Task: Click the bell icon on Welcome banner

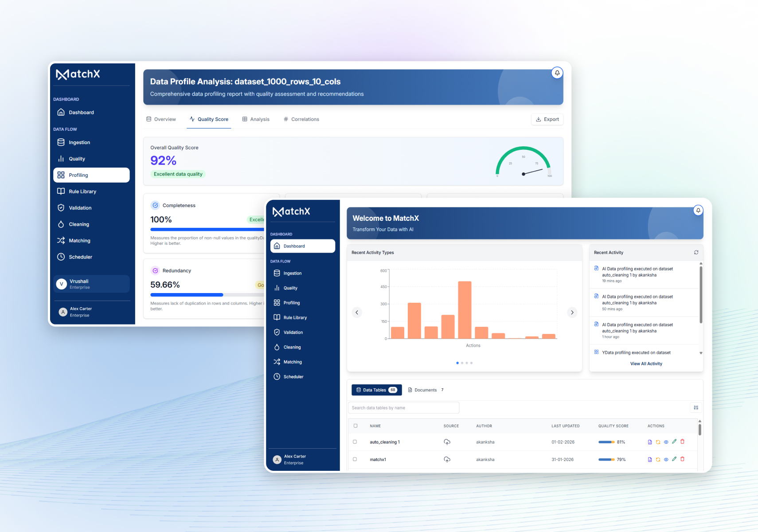Action: (x=698, y=210)
